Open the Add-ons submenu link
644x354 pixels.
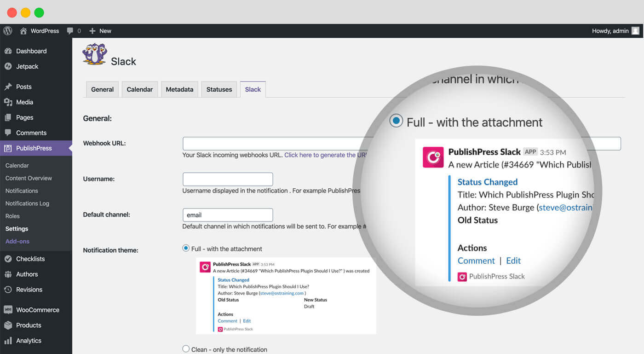[x=17, y=241]
